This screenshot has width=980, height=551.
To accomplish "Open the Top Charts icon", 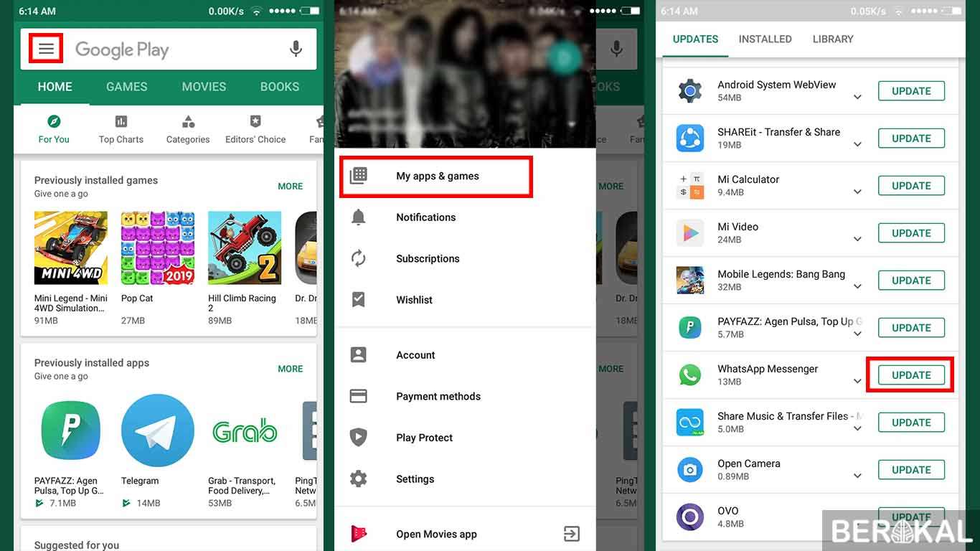I will (121, 121).
